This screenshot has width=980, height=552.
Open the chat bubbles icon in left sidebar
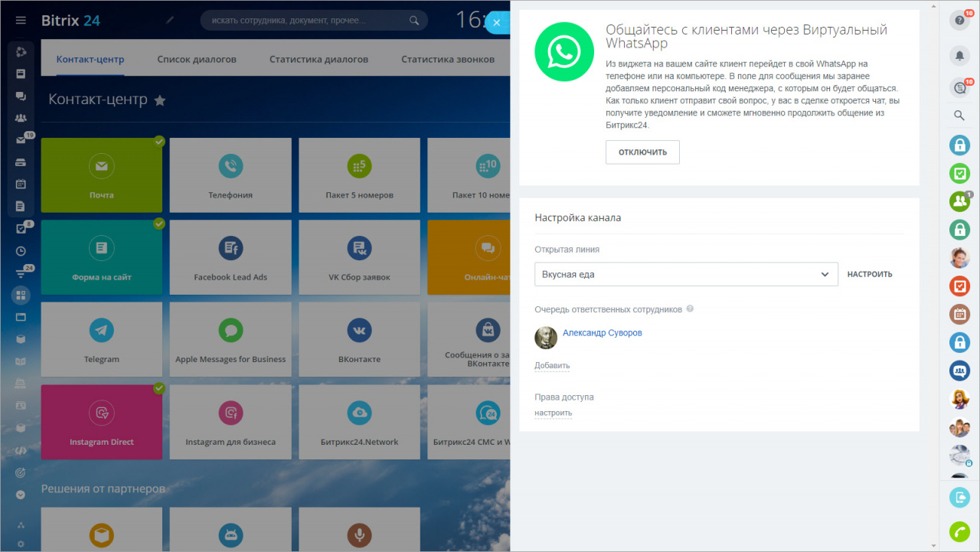21,96
